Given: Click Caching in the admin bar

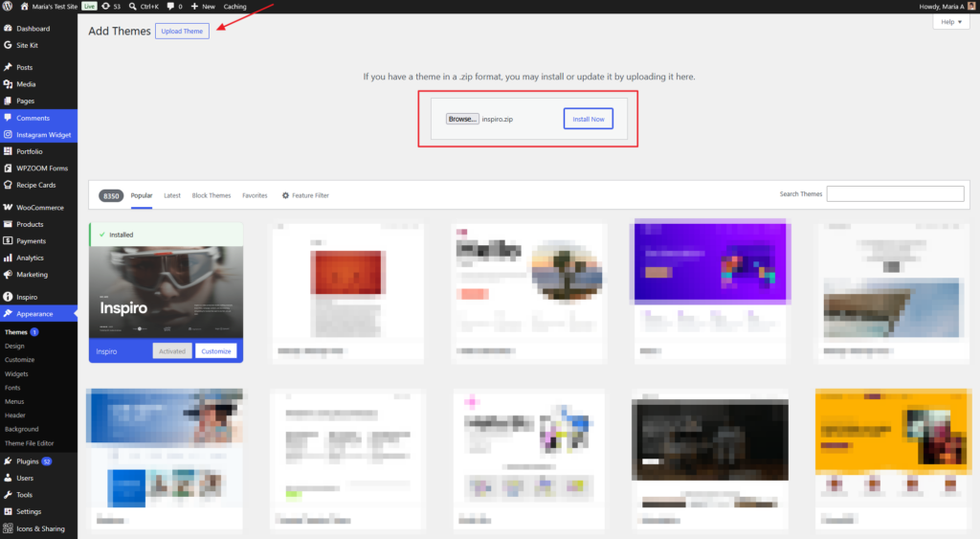Looking at the screenshot, I should pos(235,7).
